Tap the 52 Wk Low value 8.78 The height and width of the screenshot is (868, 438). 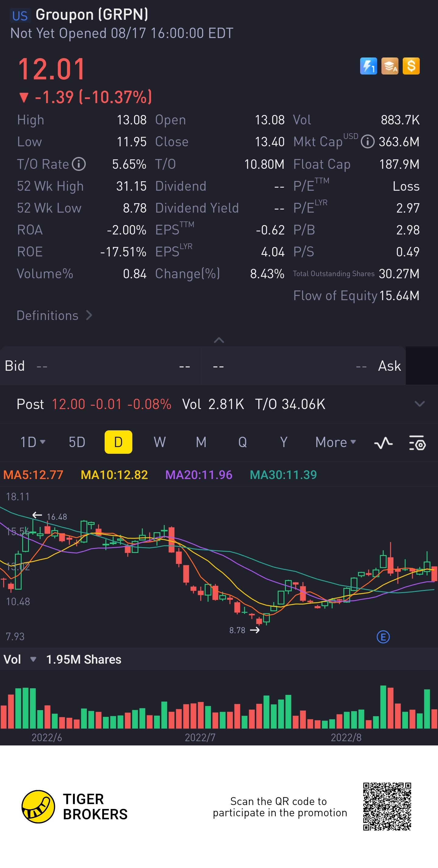(135, 208)
